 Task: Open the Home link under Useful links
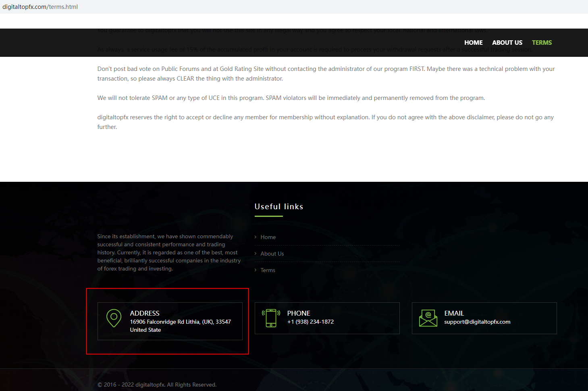coord(268,237)
